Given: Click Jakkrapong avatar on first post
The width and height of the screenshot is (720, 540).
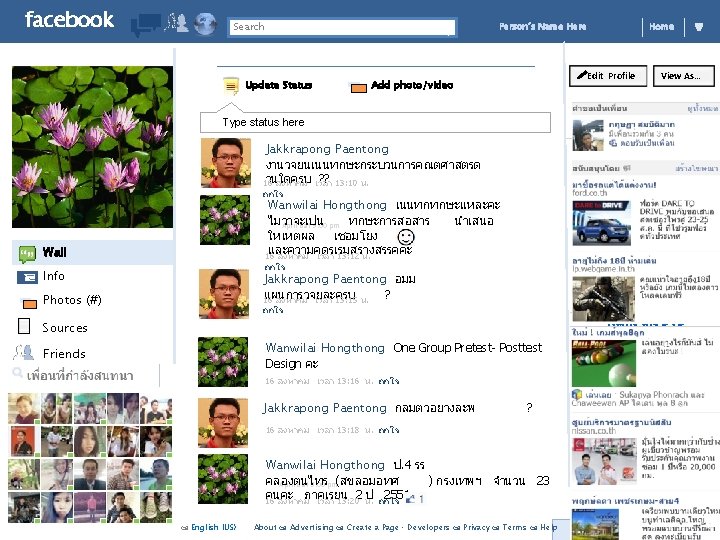Looking at the screenshot, I should tap(226, 163).
